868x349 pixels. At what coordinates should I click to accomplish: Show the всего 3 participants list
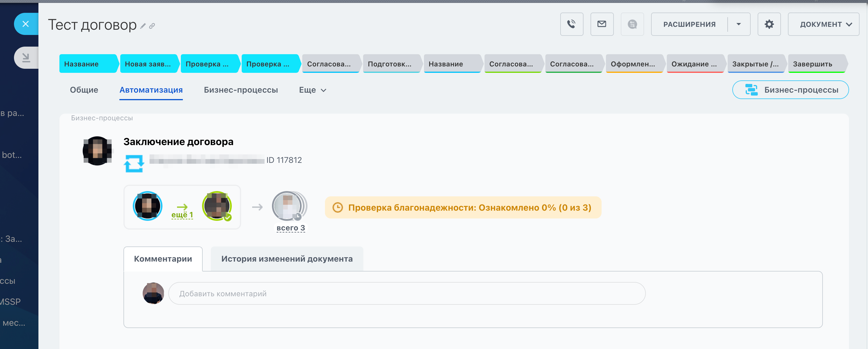pyautogui.click(x=291, y=228)
